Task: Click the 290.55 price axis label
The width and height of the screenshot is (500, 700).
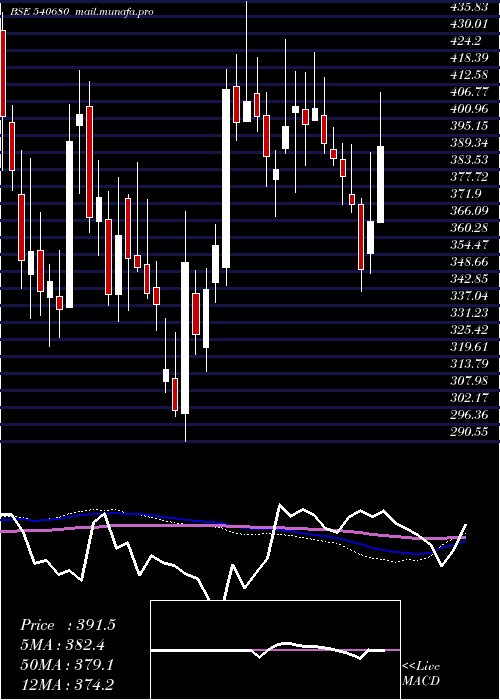Action: click(x=468, y=432)
